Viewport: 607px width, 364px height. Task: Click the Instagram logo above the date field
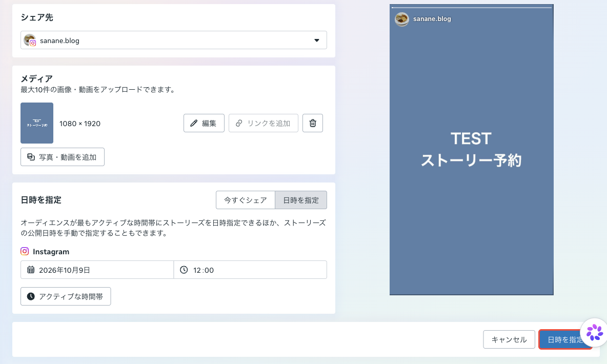tap(25, 251)
